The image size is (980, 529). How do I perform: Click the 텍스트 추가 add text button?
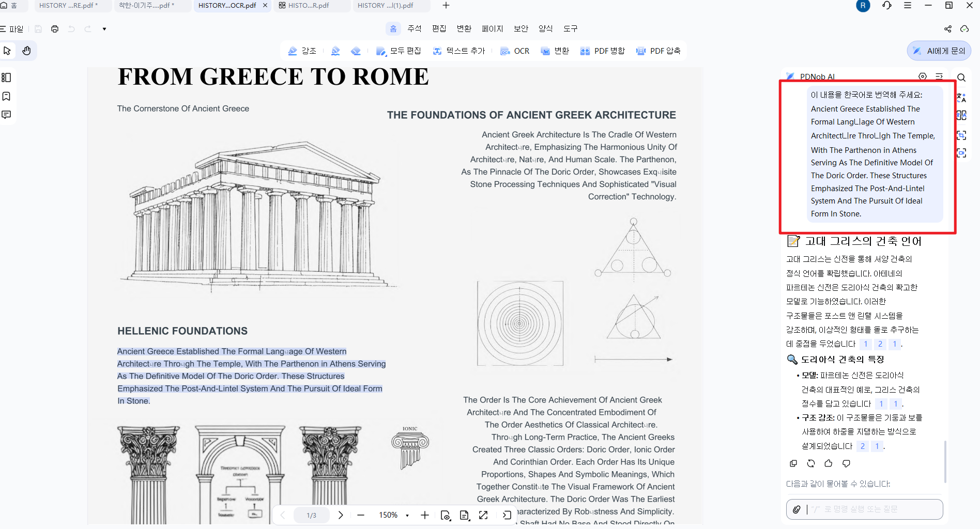[x=459, y=51]
